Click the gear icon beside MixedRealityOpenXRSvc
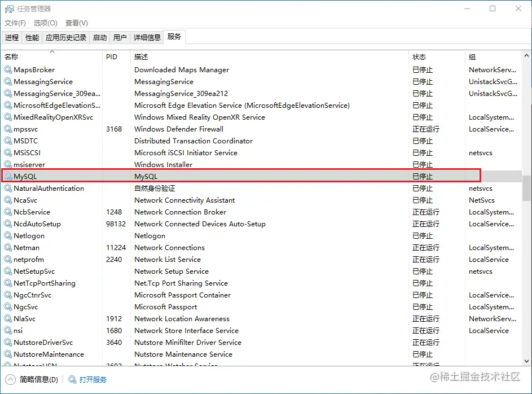Image resolution: width=532 pixels, height=394 pixels. pyautogui.click(x=8, y=117)
